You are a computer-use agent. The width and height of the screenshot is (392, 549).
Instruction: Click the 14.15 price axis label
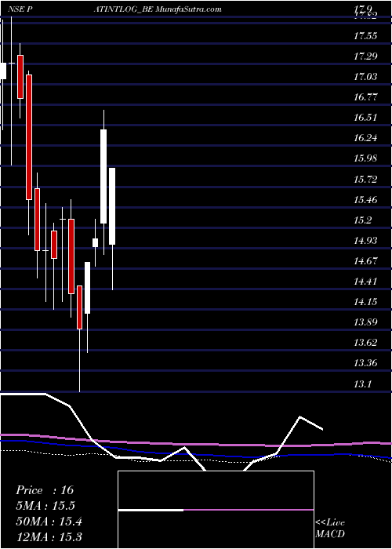(x=365, y=301)
